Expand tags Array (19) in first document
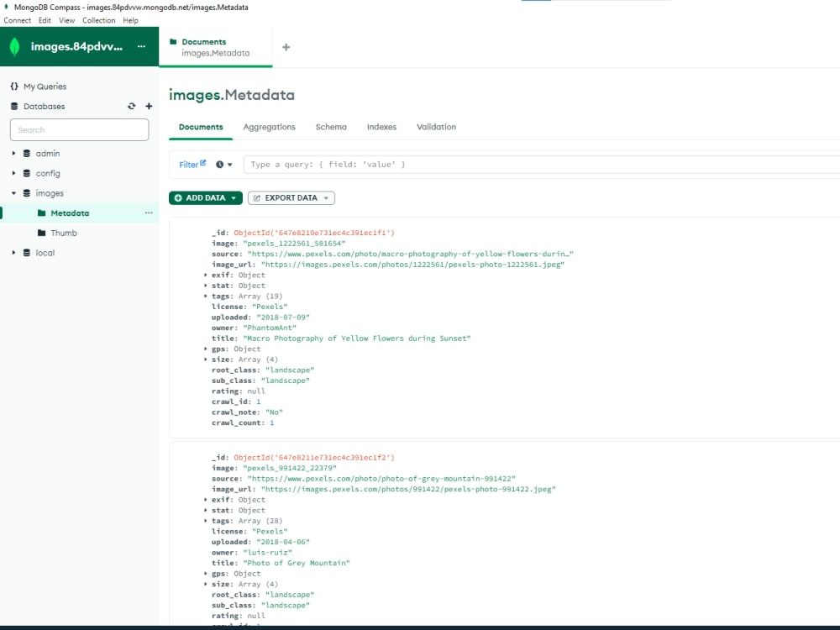The height and width of the screenshot is (630, 840). (206, 296)
